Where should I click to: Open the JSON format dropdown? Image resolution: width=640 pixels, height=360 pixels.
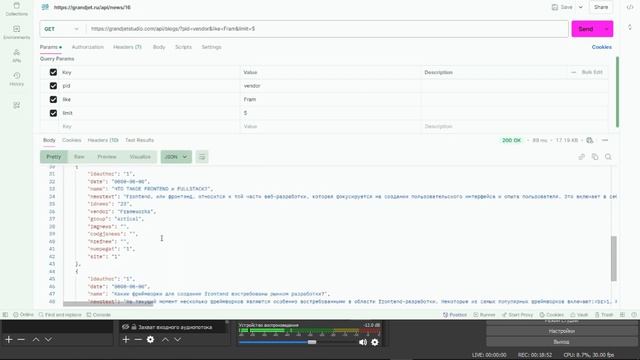pyautogui.click(x=176, y=157)
